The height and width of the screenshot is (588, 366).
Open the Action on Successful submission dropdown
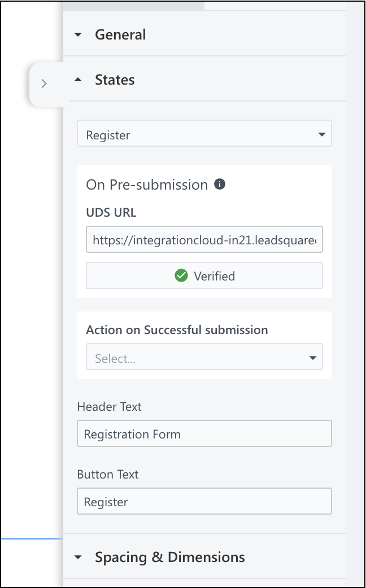[204, 357]
